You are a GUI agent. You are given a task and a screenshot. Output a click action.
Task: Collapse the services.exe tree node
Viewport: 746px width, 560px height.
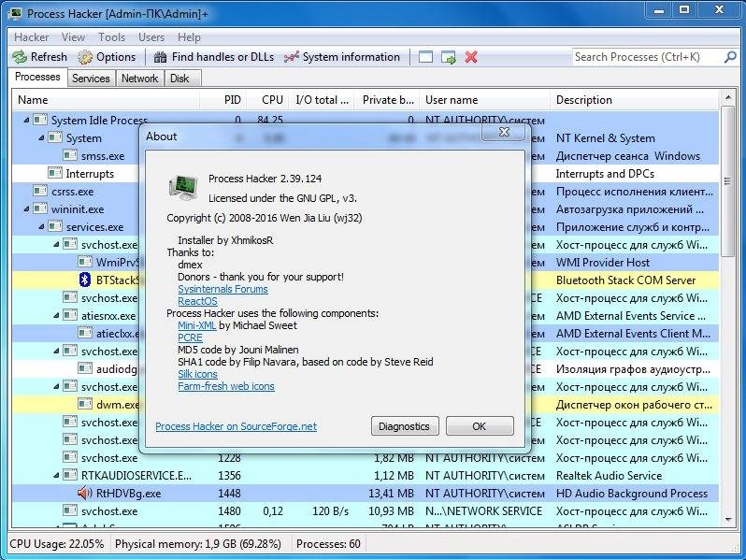(x=41, y=227)
